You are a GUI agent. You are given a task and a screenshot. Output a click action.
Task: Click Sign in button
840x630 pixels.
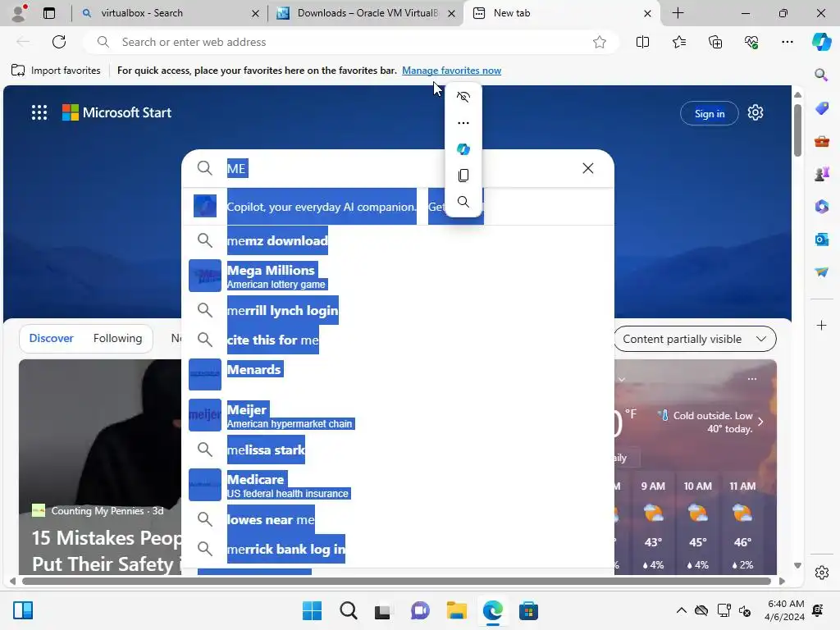click(x=710, y=113)
